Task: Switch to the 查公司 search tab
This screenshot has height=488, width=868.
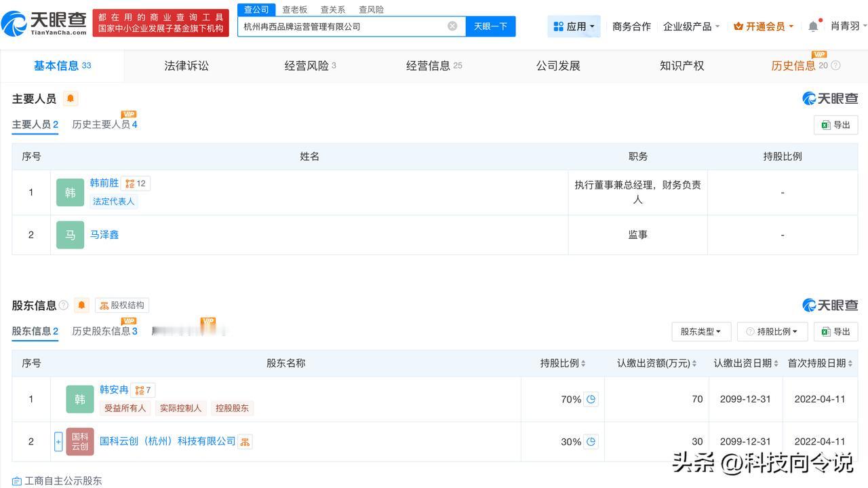Action: click(256, 10)
